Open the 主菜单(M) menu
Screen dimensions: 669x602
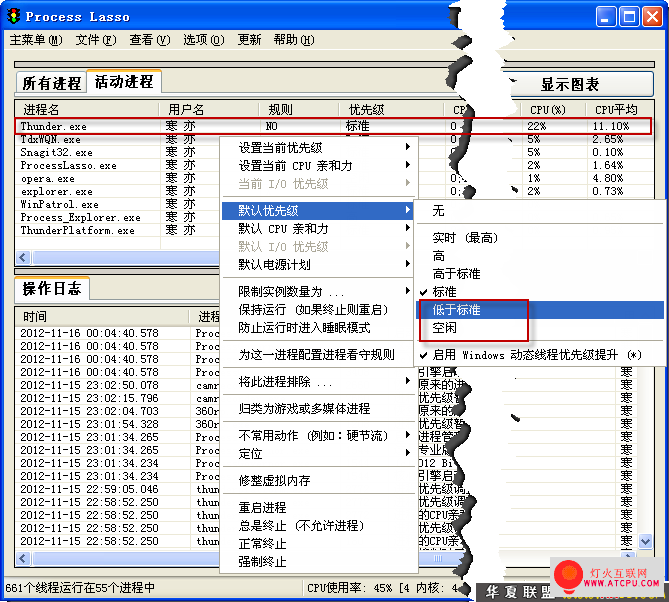point(36,40)
